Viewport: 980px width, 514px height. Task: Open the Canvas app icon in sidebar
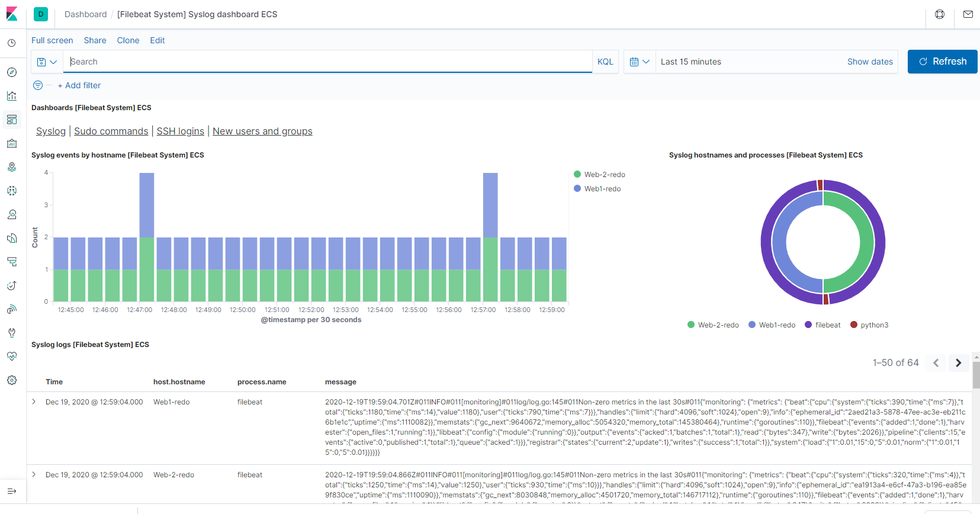point(12,143)
